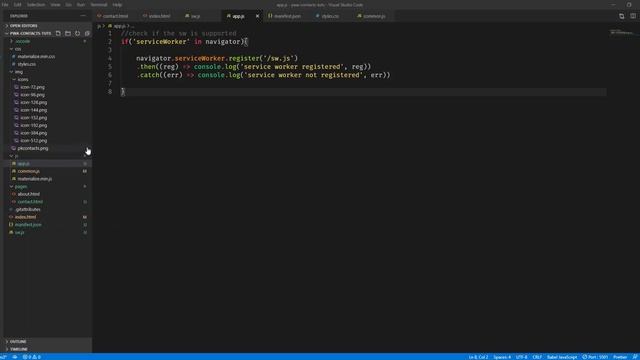640x360 pixels.
Task: Open the Explorer panel more actions (ellipsis)
Action: pyautogui.click(x=83, y=16)
